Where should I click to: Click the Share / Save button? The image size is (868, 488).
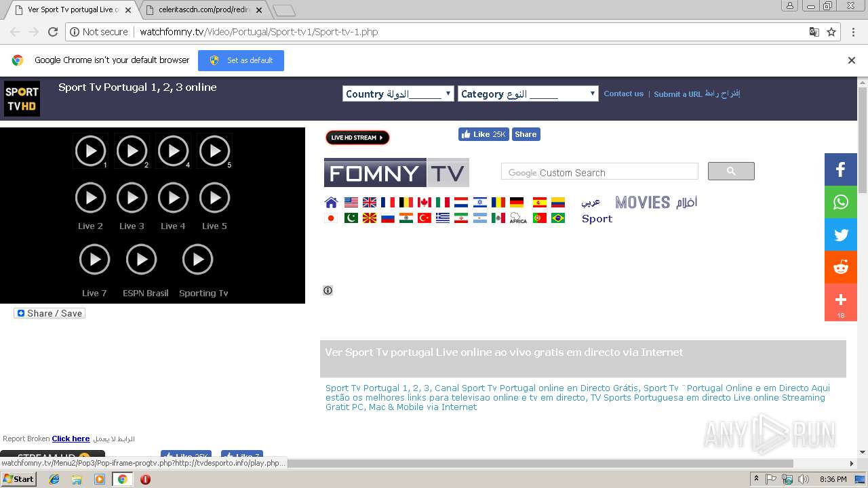[50, 313]
